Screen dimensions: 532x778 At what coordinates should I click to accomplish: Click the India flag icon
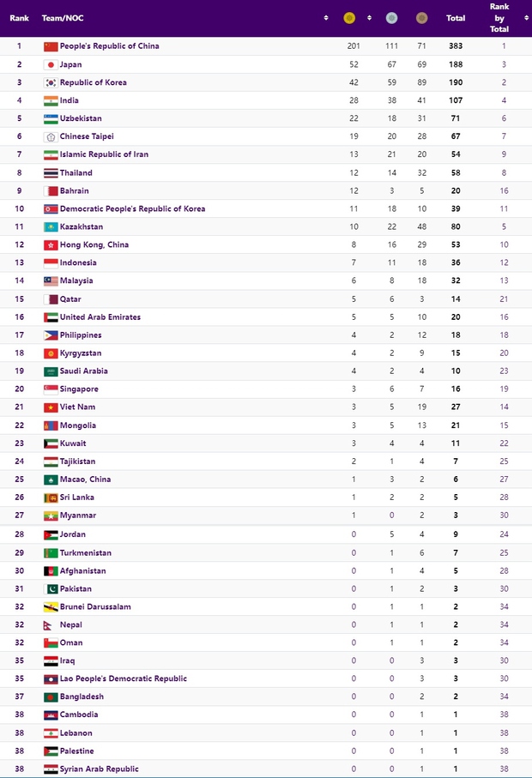coord(51,100)
